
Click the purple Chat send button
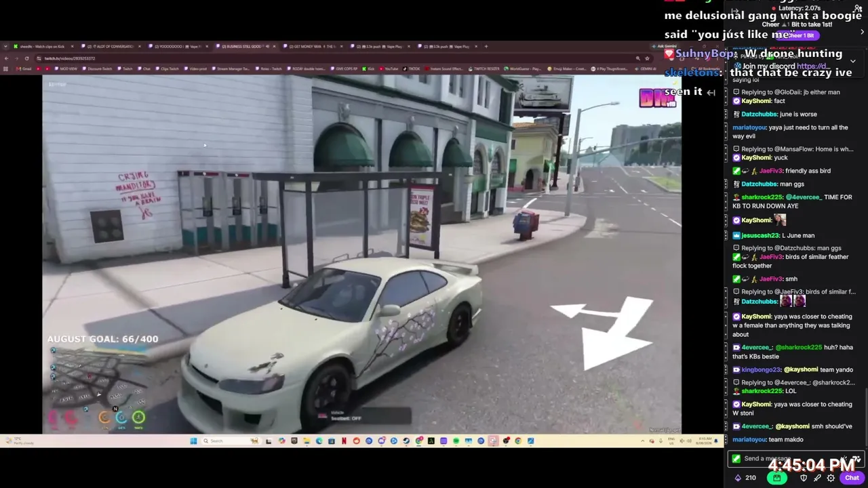(852, 478)
